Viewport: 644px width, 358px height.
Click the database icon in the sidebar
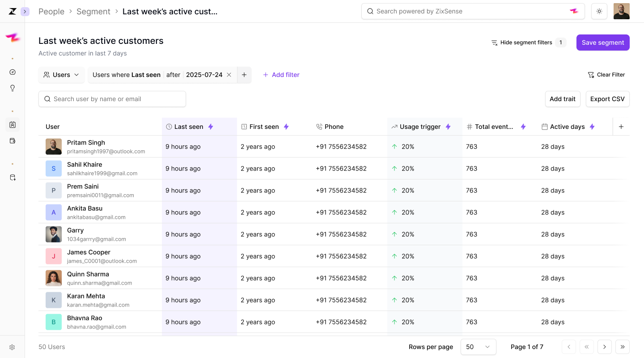pyautogui.click(x=13, y=177)
